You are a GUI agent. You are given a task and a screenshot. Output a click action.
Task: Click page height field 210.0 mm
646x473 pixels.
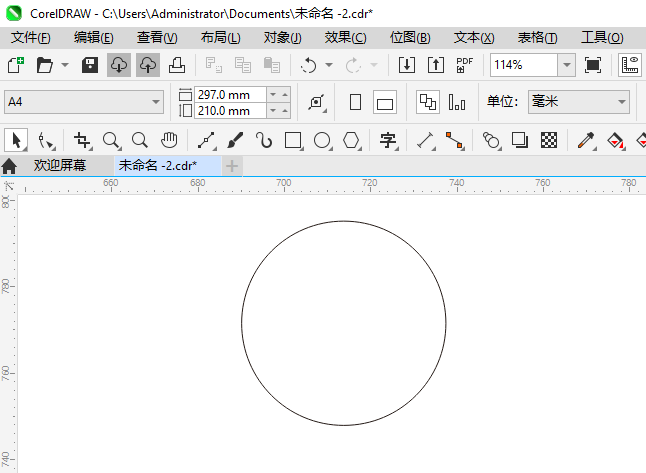pyautogui.click(x=230, y=111)
